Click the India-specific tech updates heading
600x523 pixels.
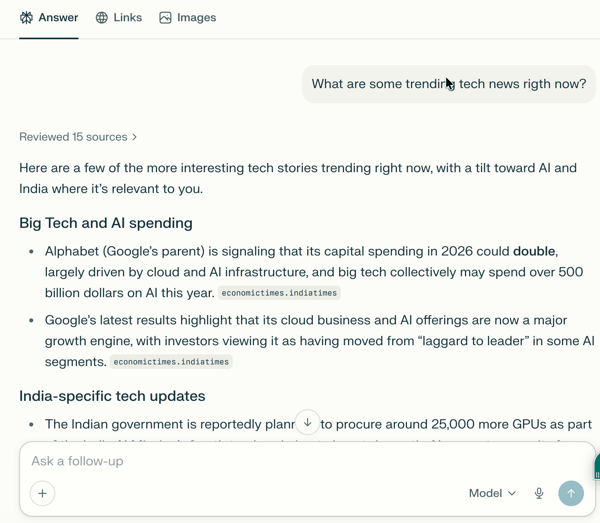tap(112, 396)
